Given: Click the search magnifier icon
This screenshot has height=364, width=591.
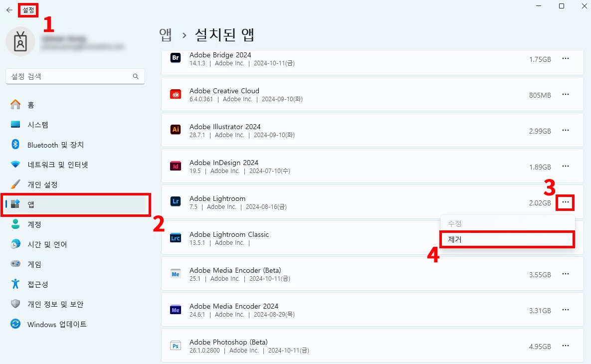Looking at the screenshot, I should pyautogui.click(x=136, y=76).
